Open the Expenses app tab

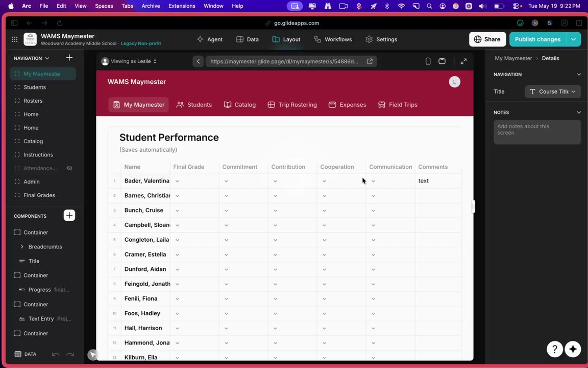(347, 105)
